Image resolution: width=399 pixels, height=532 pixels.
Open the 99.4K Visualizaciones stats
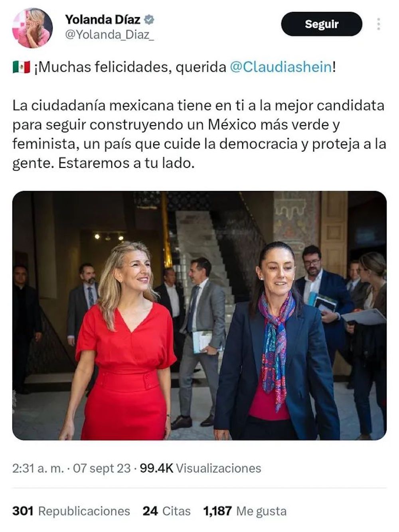(x=200, y=468)
